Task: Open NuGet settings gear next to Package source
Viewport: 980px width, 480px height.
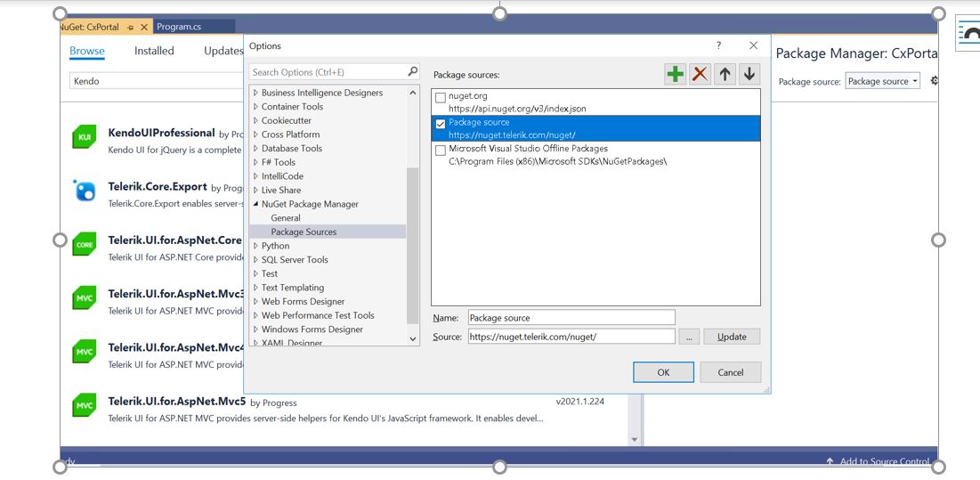Action: click(x=935, y=81)
